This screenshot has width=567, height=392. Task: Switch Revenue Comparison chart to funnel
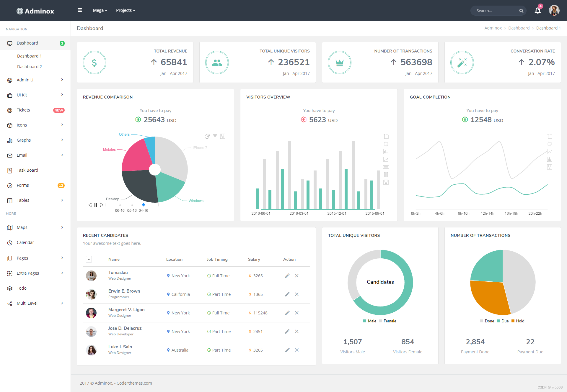215,136
